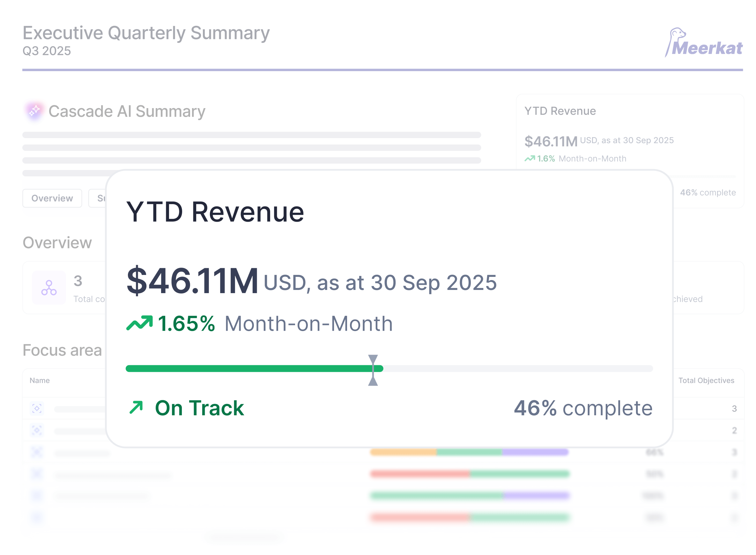756x555 pixels.
Task: Click the Executive Quarterly Summary title
Action: point(146,33)
